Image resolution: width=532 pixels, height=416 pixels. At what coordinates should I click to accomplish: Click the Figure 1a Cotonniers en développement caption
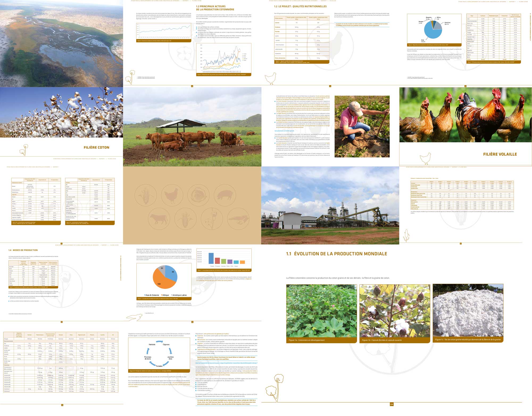point(306,340)
